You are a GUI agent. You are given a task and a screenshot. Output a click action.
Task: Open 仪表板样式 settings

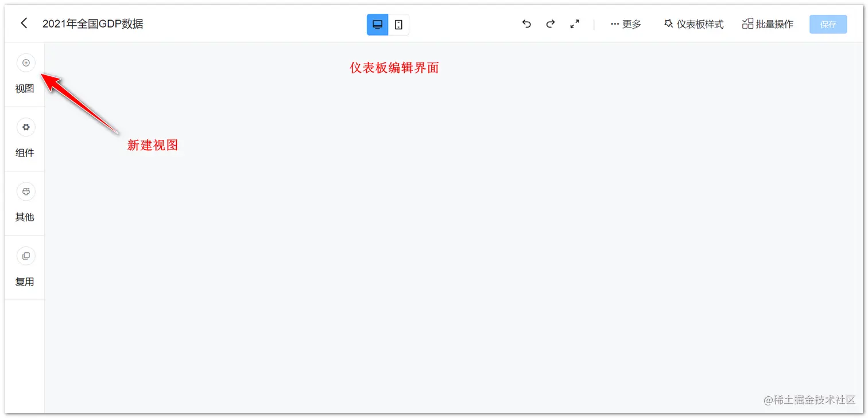click(x=693, y=24)
